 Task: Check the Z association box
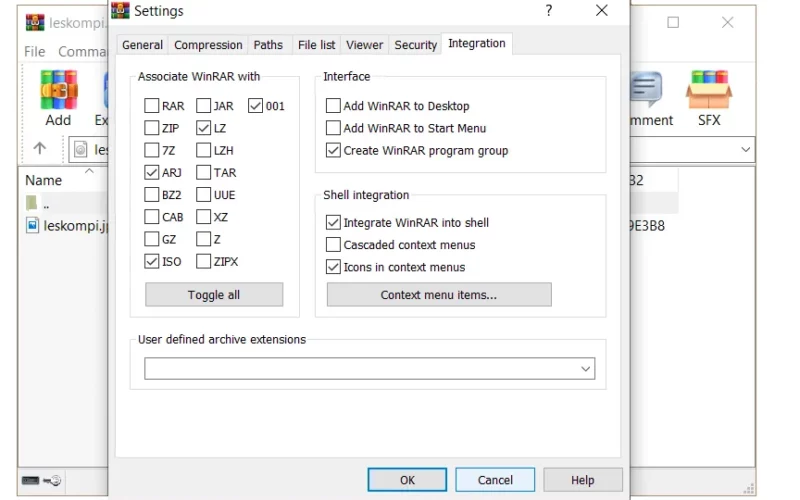pos(203,239)
